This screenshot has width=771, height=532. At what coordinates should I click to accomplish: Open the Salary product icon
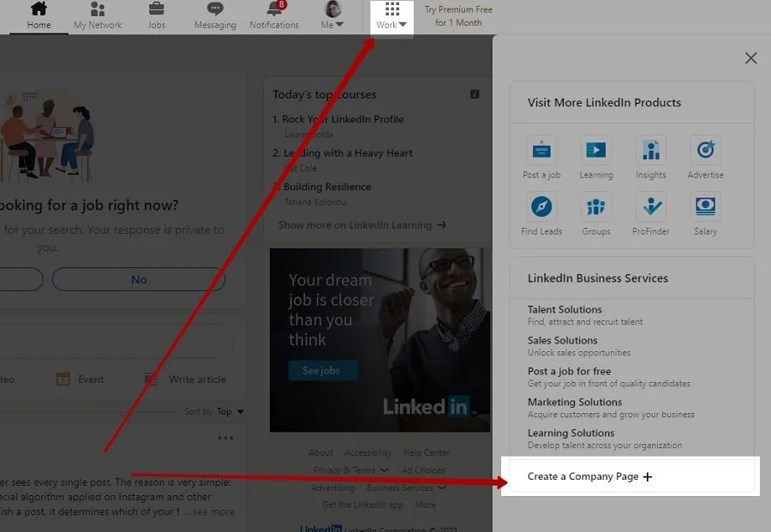tap(705, 207)
